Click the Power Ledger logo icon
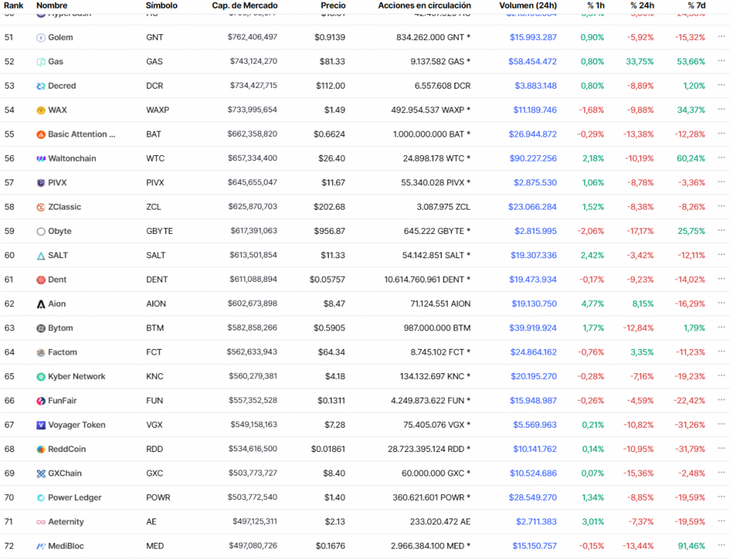 point(41,498)
